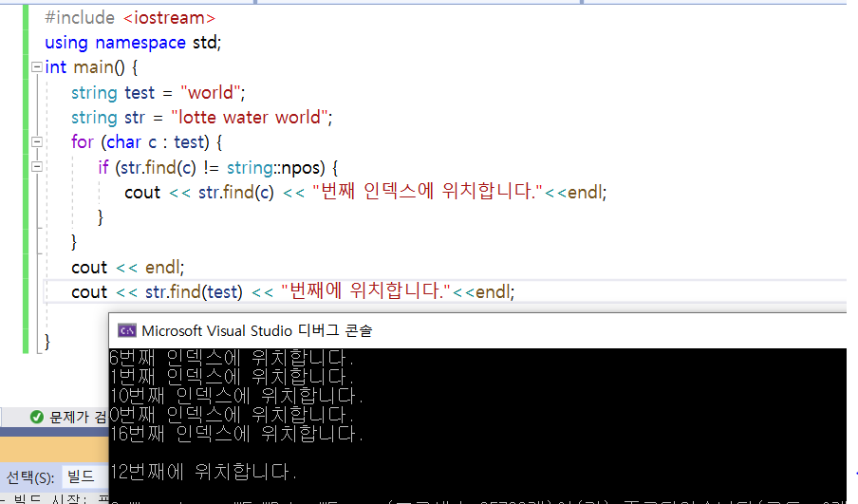This screenshot has width=858, height=504.
Task: Click the cout << endl; line
Action: coord(127,267)
